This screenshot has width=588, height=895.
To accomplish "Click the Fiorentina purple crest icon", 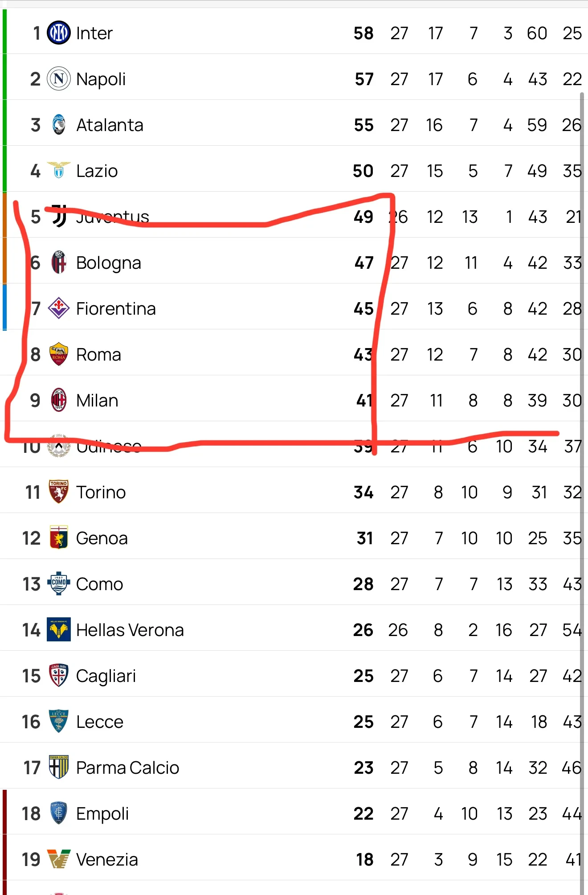I will pos(58,308).
